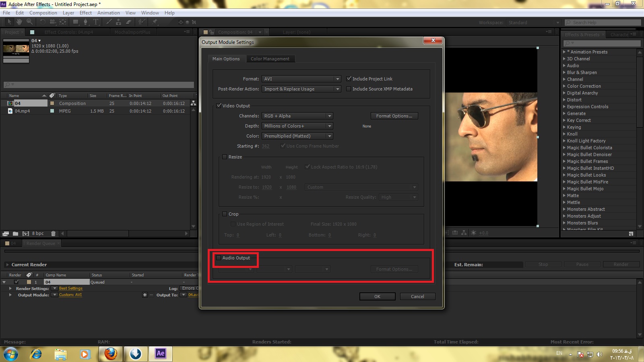
Task: Select the Horizontal Type tool
Action: tap(96, 22)
